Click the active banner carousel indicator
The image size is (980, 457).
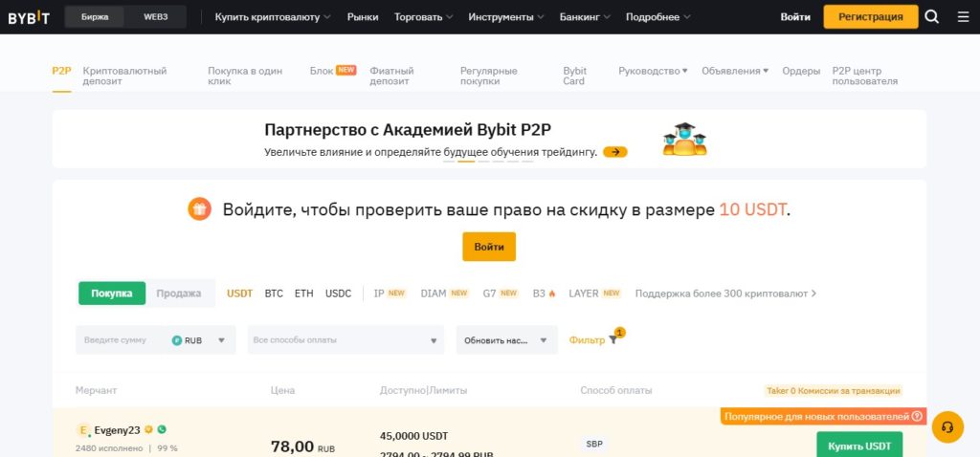466,161
